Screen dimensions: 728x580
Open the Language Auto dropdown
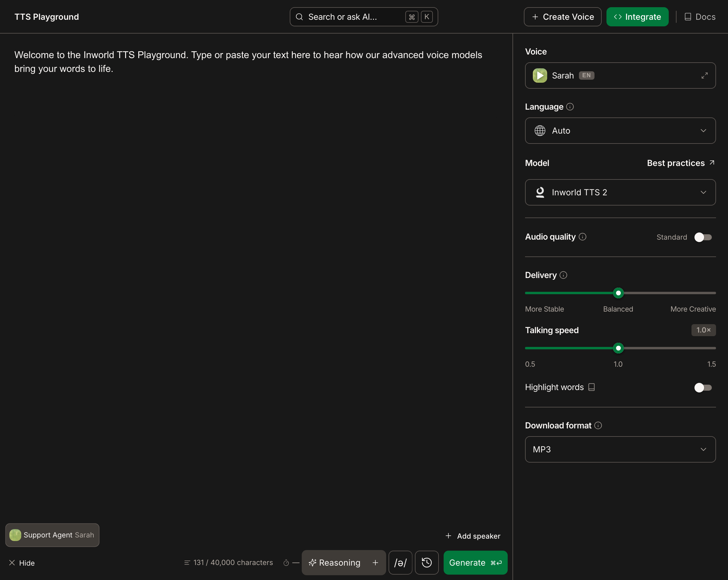[620, 130]
